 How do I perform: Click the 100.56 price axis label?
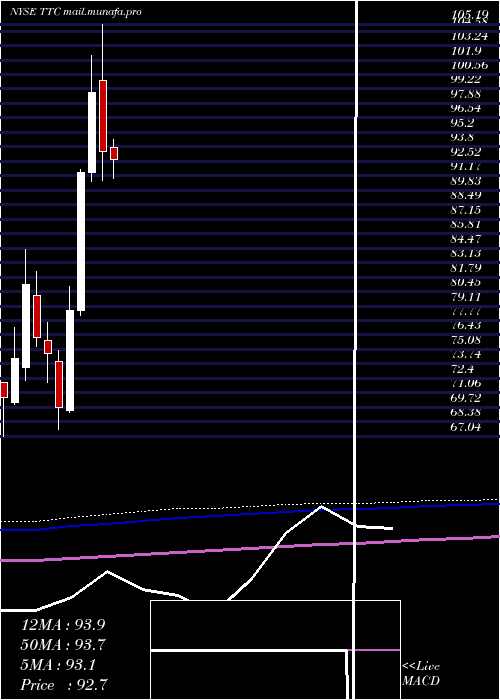pyautogui.click(x=469, y=65)
